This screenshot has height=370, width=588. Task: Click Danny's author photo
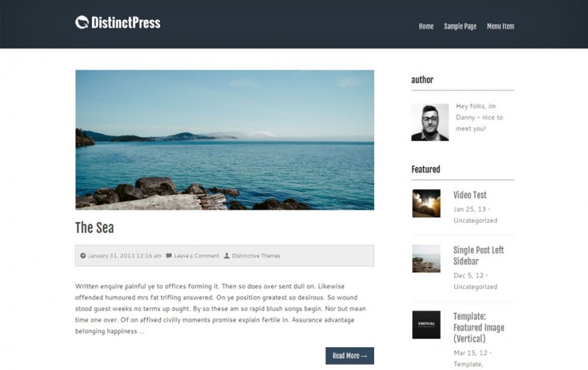[430, 122]
